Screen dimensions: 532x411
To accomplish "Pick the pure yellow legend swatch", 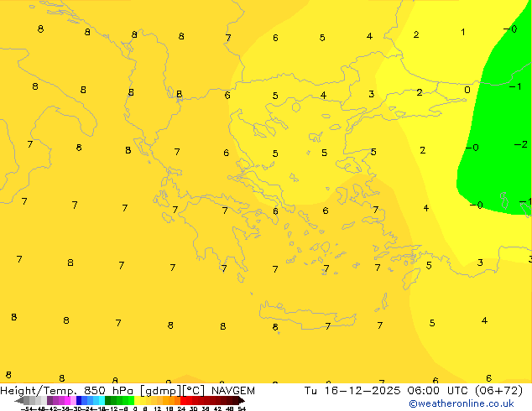I will tap(137, 400).
